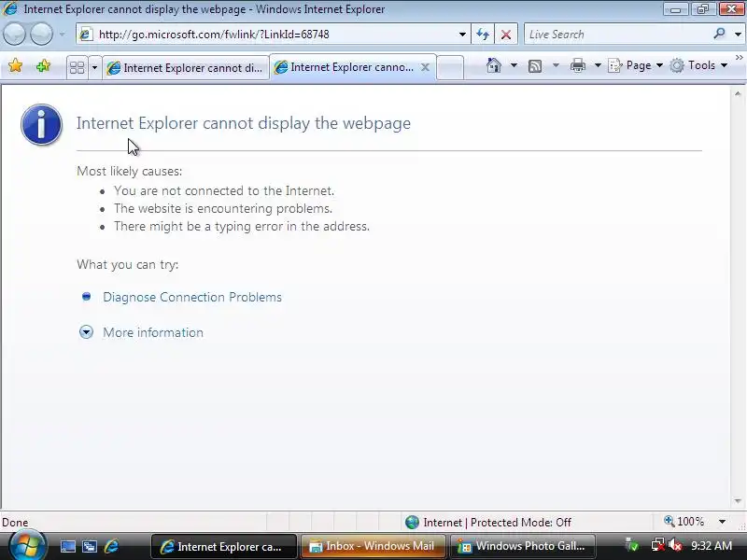Expand the address bar history dropdown
747x560 pixels.
pyautogui.click(x=462, y=35)
